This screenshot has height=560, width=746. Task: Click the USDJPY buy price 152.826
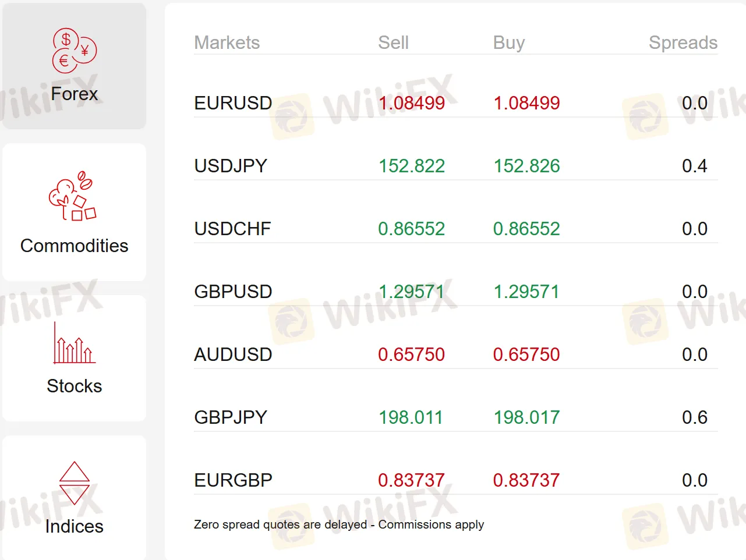point(526,166)
